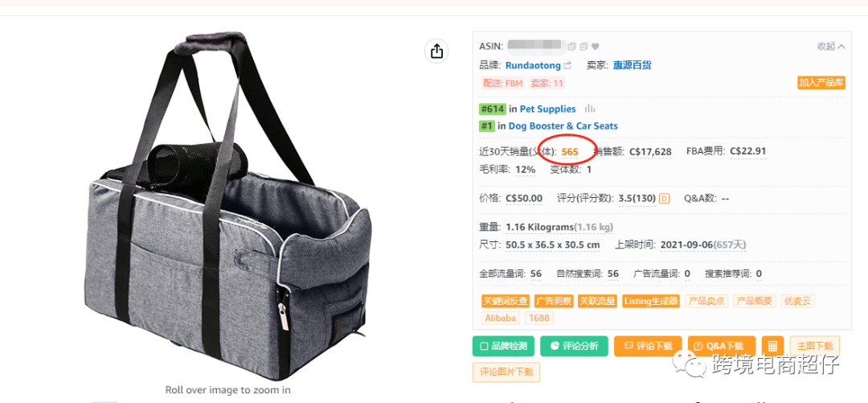Image resolution: width=868 pixels, height=403 pixels.
Task: Click the second copy icon after ASIN
Action: tap(583, 47)
